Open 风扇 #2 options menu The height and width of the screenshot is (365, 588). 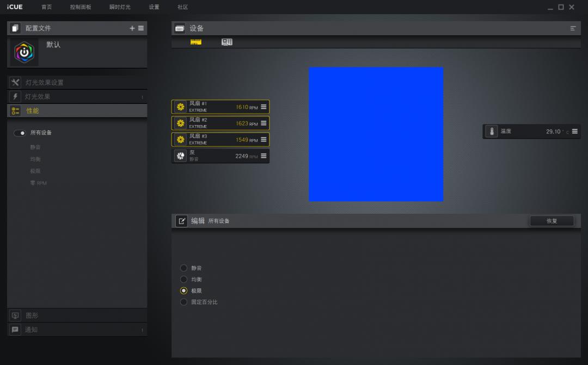pos(264,123)
